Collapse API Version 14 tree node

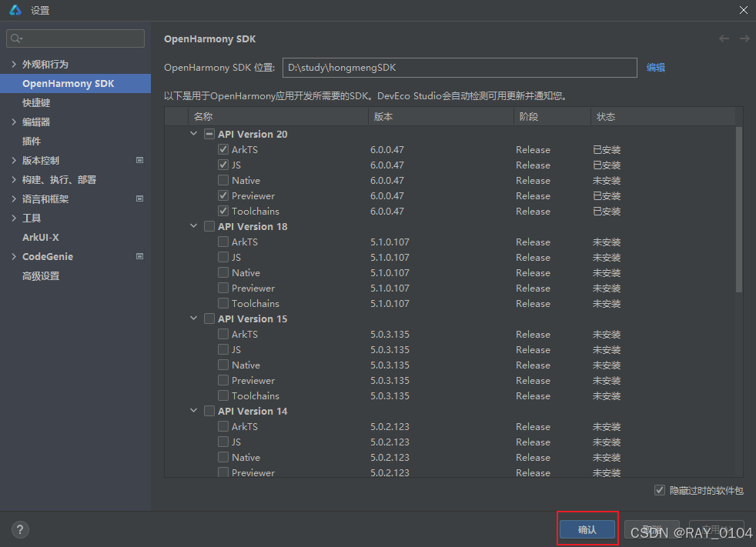click(193, 411)
